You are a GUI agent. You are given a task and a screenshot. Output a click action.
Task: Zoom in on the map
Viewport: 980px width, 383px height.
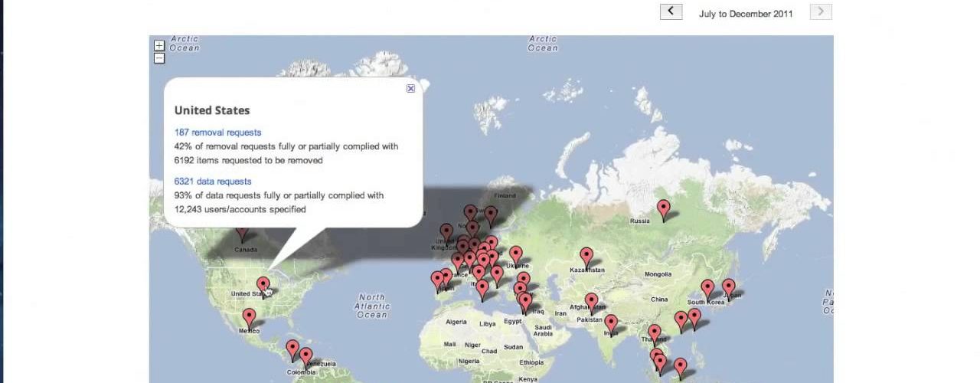tap(159, 46)
